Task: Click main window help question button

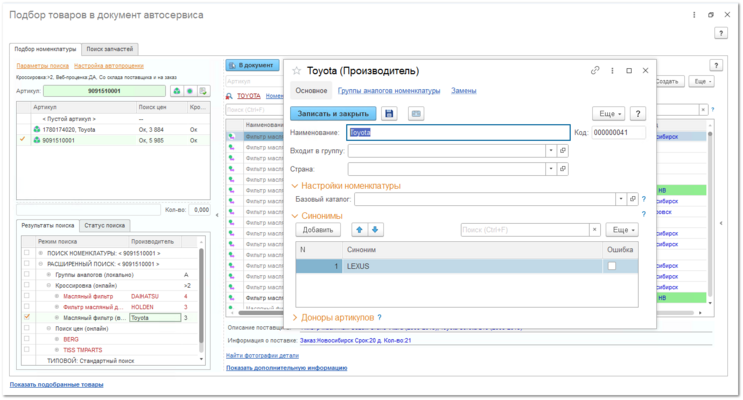Action: [x=721, y=33]
